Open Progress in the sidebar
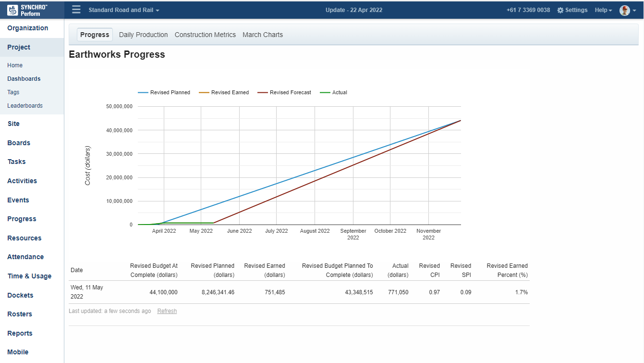 click(x=22, y=219)
